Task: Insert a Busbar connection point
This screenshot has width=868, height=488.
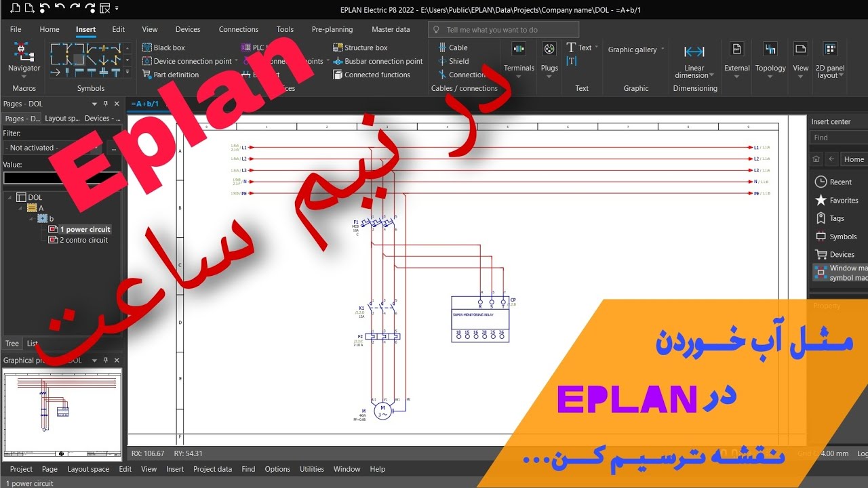Action: (378, 61)
